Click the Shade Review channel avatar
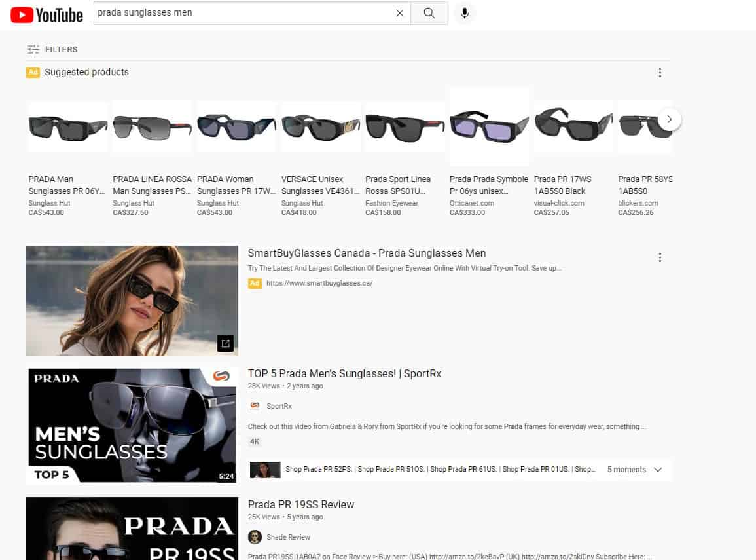 tap(255, 537)
